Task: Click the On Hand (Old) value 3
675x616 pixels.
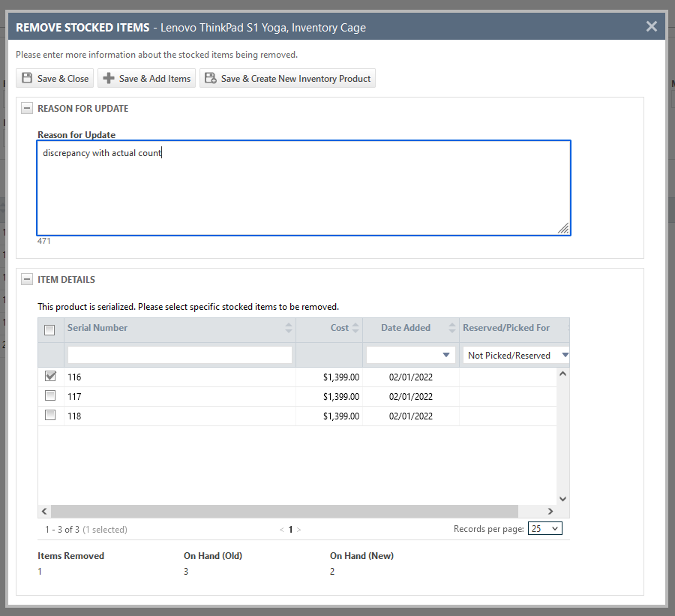Action: 186,572
